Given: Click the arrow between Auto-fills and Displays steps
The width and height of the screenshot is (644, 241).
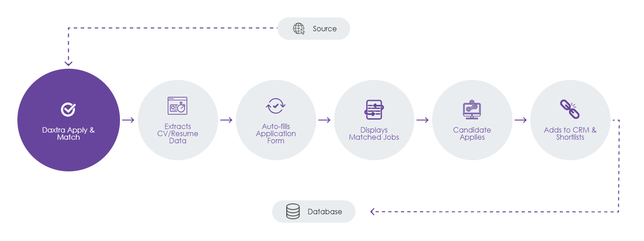Looking at the screenshot, I should (324, 120).
